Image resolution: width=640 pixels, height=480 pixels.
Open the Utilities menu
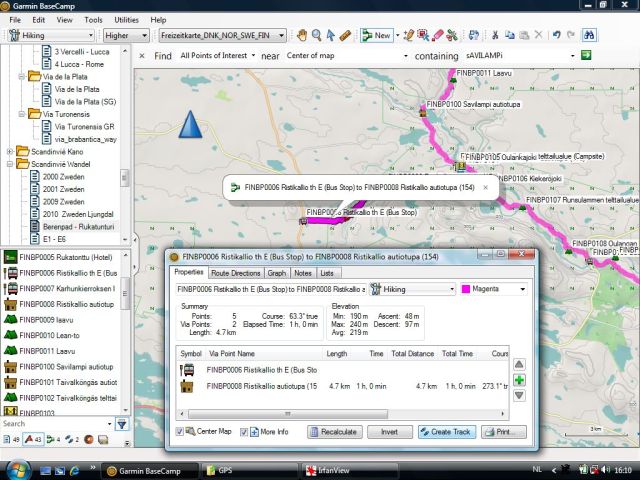coord(126,19)
